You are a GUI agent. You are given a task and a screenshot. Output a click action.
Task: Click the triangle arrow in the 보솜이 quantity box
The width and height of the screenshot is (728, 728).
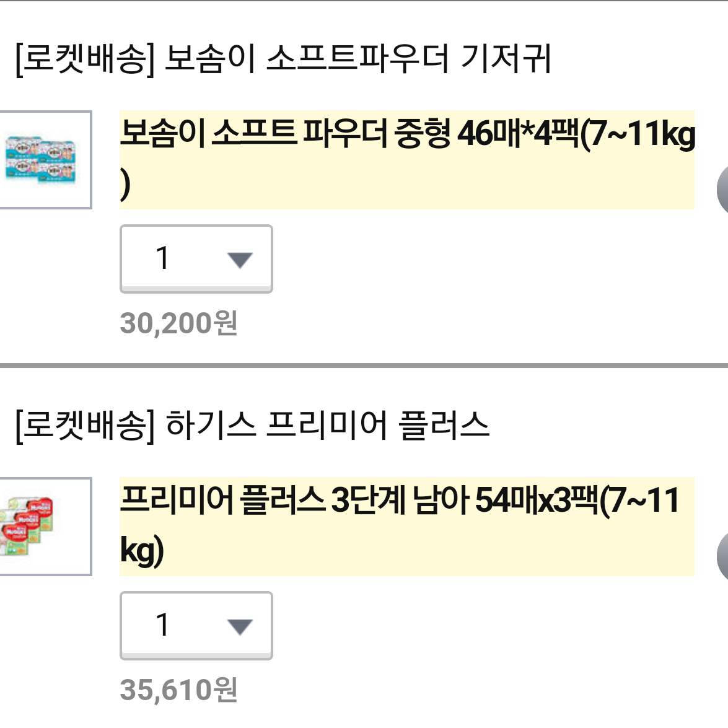click(240, 260)
